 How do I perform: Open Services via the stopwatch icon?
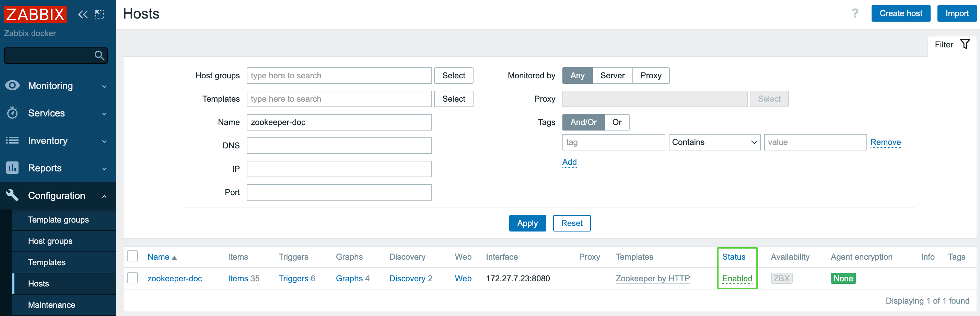point(13,113)
